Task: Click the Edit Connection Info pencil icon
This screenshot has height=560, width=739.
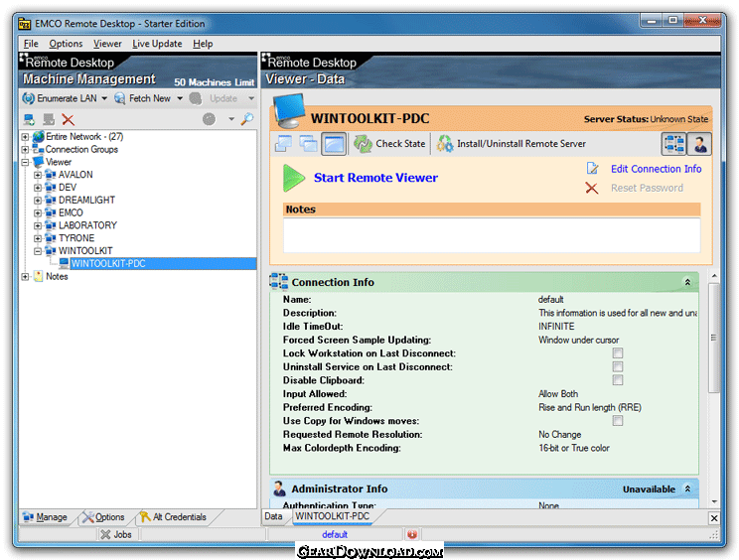Action: [x=592, y=168]
